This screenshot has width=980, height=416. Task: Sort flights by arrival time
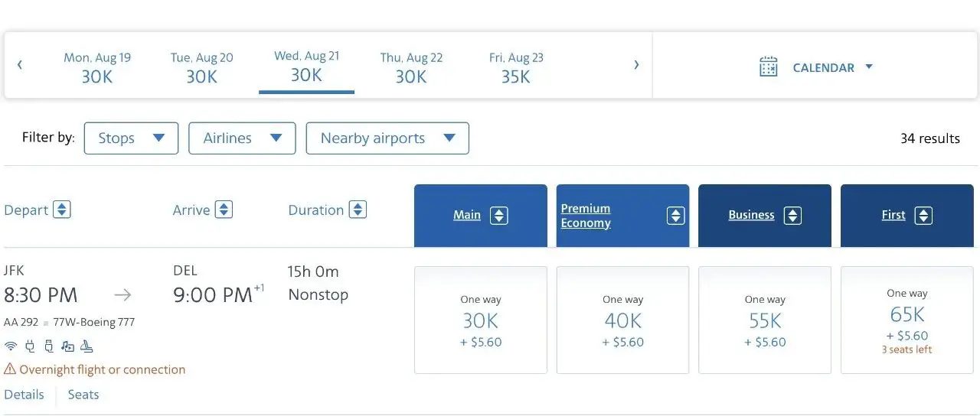tap(224, 210)
